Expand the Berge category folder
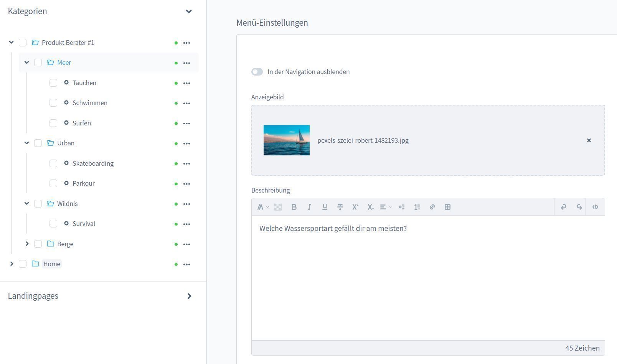This screenshot has height=364, width=617. (x=27, y=244)
